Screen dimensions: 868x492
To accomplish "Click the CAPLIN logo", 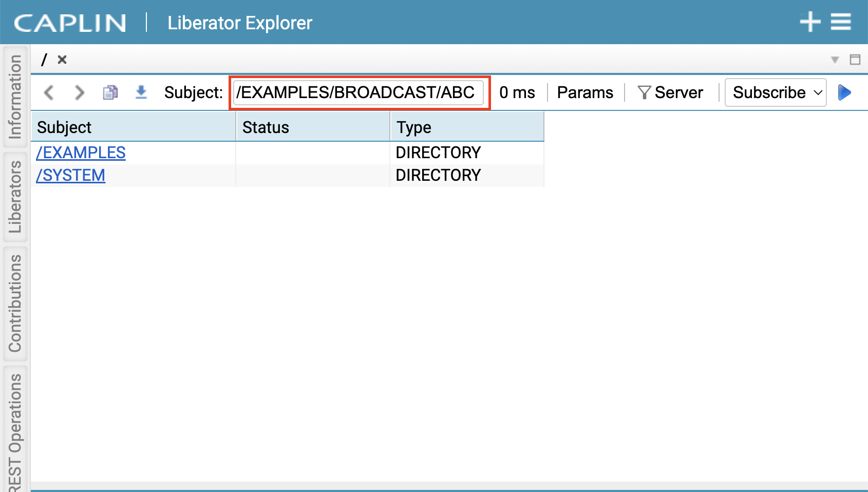I will (x=70, y=23).
